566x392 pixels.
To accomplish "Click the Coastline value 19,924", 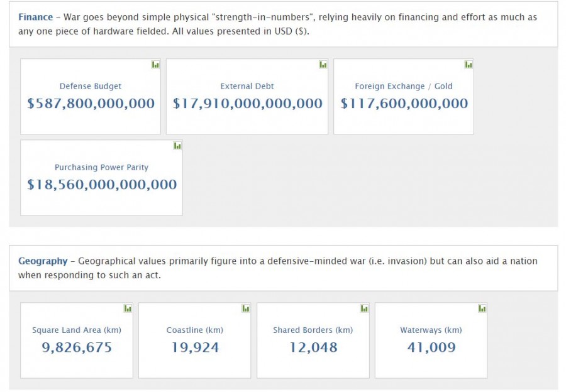I will [195, 347].
